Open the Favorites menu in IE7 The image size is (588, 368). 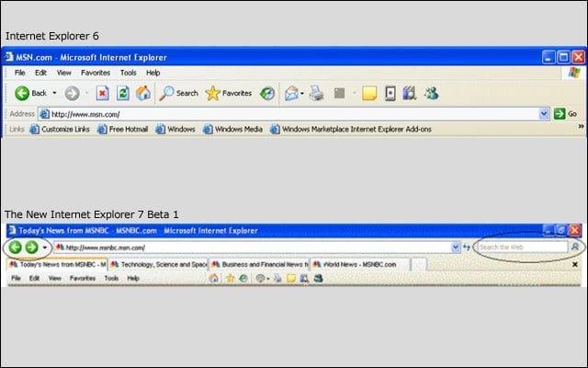coord(83,278)
